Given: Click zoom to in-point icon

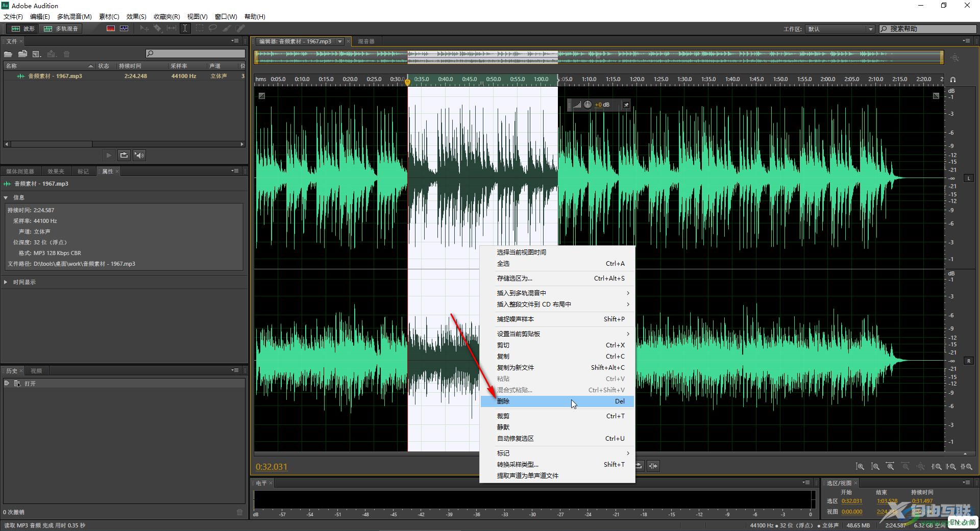Looking at the screenshot, I should tap(937, 466).
